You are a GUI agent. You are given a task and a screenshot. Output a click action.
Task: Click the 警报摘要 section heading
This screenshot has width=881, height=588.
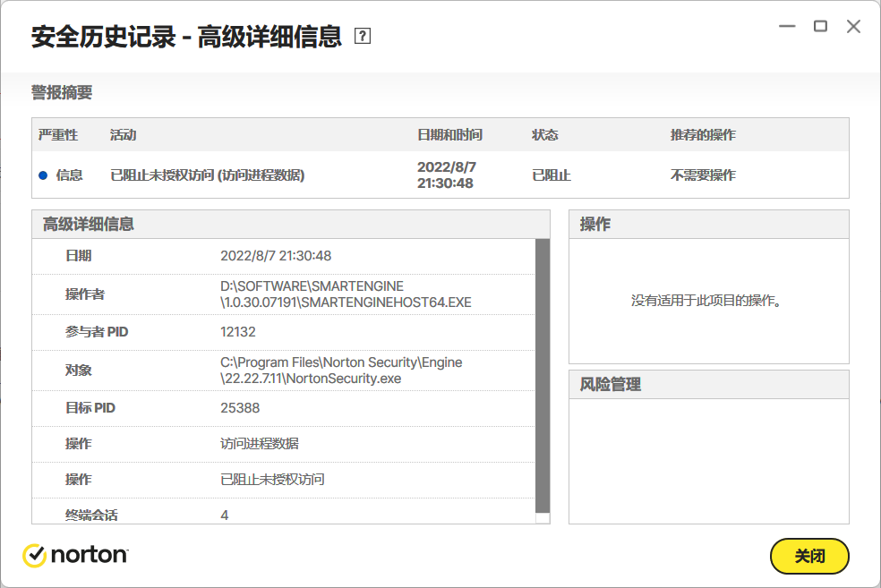pyautogui.click(x=62, y=92)
